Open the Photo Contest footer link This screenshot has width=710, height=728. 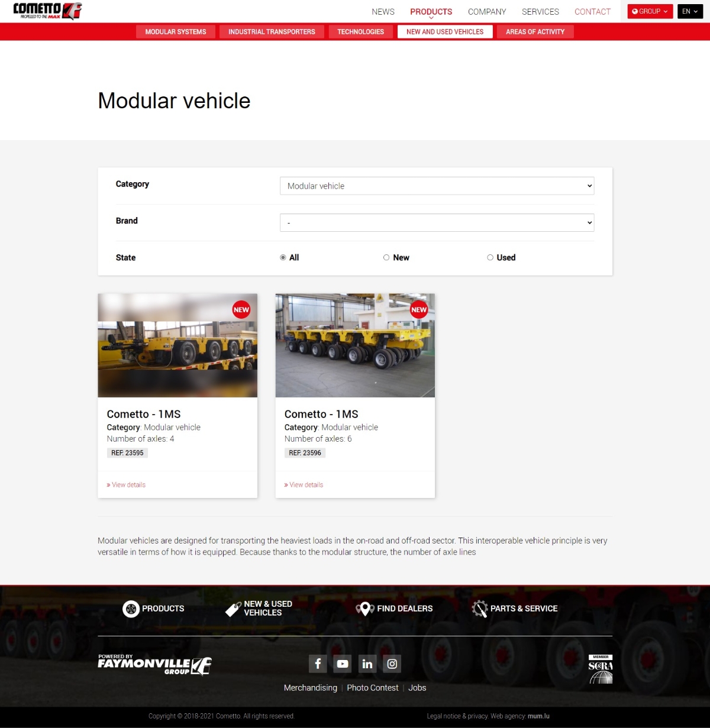coord(373,688)
